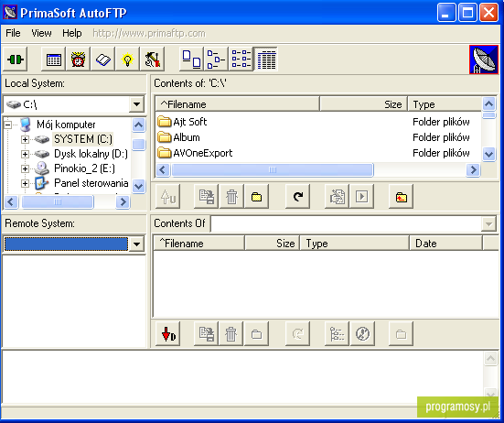Click tree pane horizontal scrollbar thumb
The height and width of the screenshot is (423, 504).
(58, 202)
